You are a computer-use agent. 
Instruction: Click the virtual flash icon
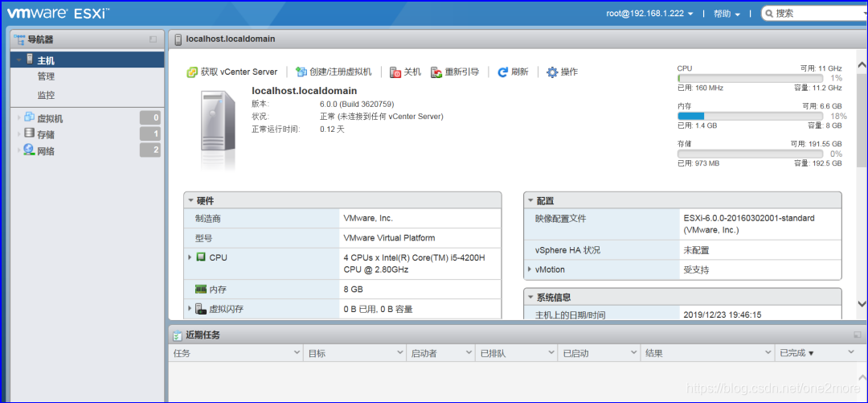(x=200, y=309)
